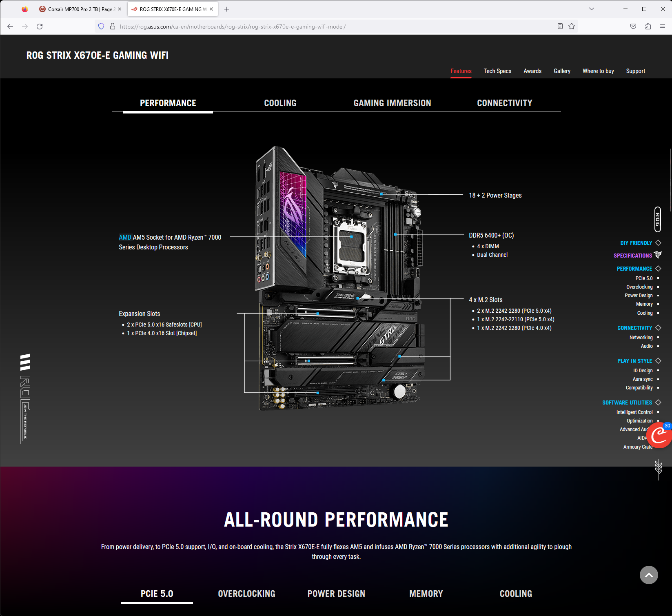Open a new tab with plus button
The height and width of the screenshot is (616, 672).
(x=227, y=9)
